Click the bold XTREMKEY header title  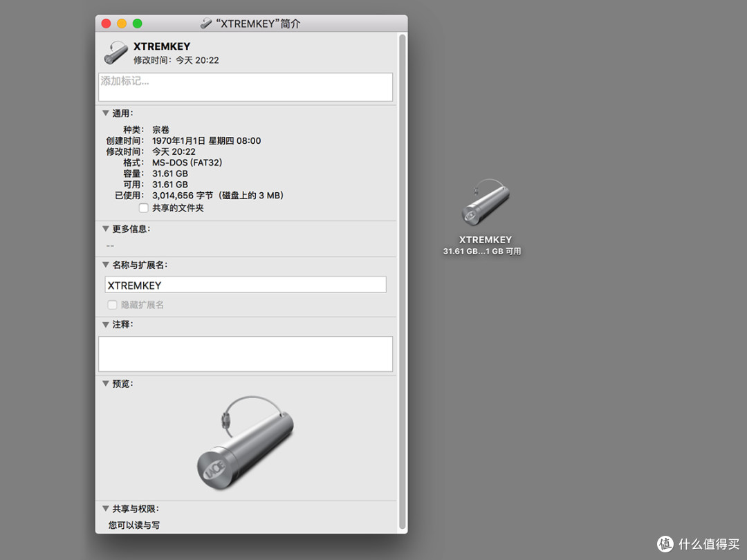[x=161, y=46]
